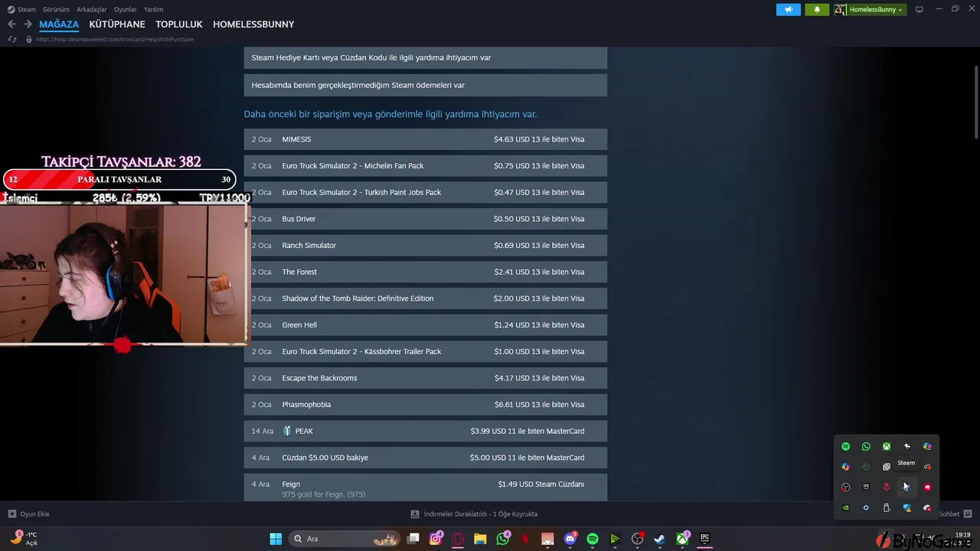Open the HOMELESSBUNNY profile tab
The image size is (980, 551).
tap(253, 24)
